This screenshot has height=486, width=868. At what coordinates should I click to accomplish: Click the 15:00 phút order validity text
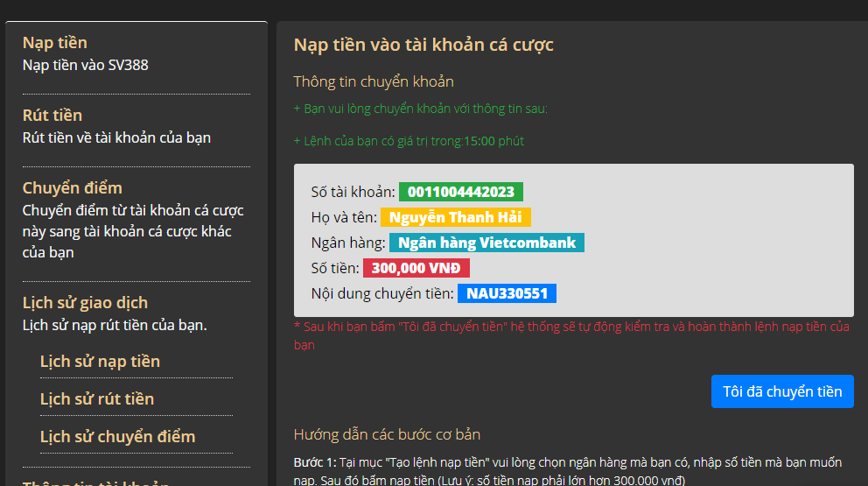pyautogui.click(x=493, y=141)
